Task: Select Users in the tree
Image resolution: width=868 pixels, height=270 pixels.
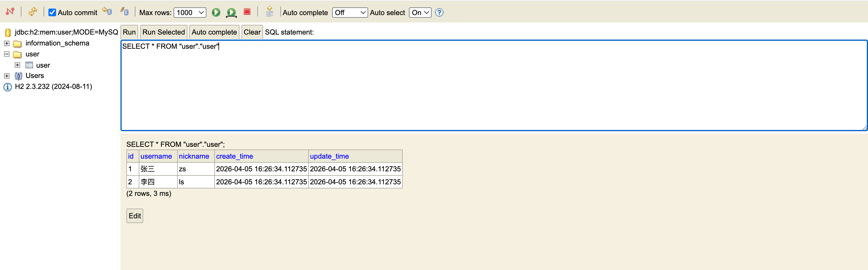Action: [35, 76]
